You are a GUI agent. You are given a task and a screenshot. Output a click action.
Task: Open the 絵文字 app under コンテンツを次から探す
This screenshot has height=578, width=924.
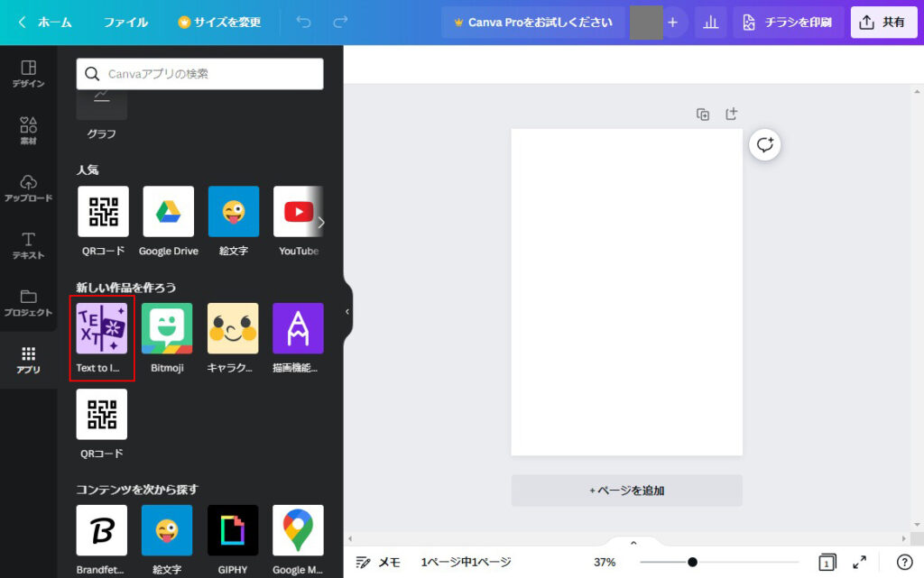tap(167, 540)
